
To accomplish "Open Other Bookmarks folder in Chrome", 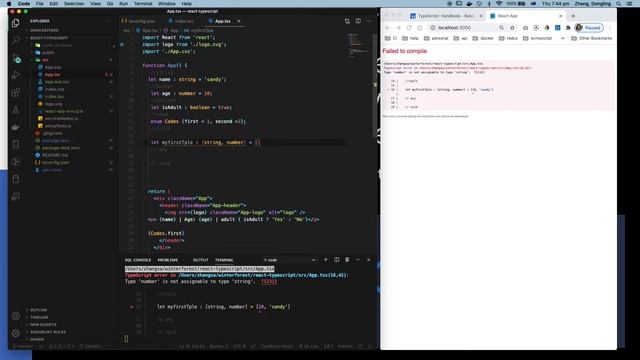I will [591, 38].
